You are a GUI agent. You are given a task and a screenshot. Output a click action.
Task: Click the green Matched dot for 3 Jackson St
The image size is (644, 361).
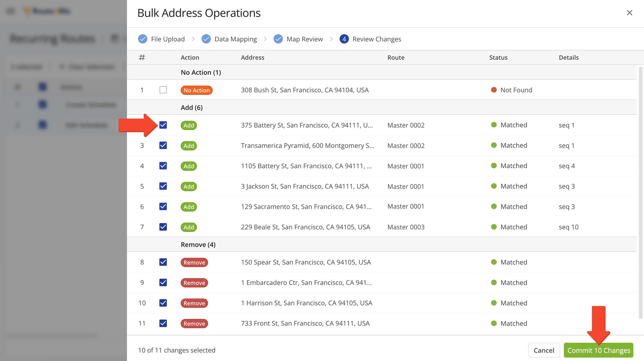point(494,186)
